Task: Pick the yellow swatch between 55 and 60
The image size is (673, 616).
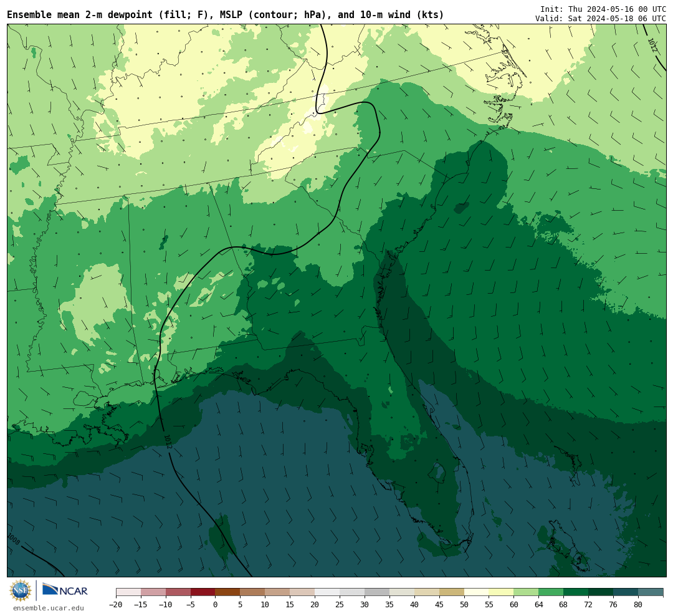Action: click(x=502, y=592)
